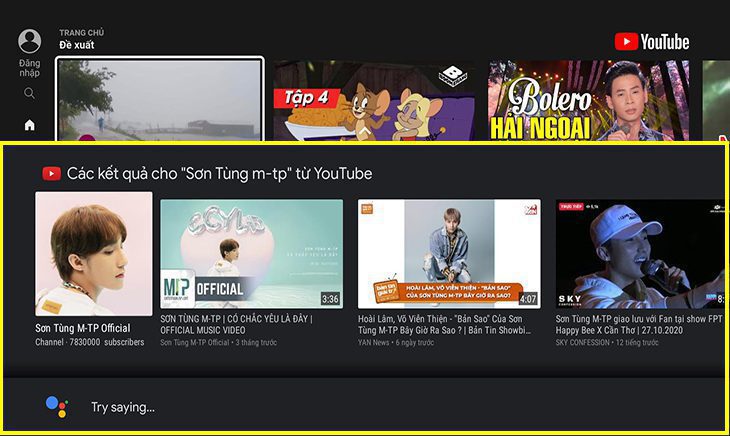Click the YouTube logo at top right
The image size is (730, 436).
point(652,42)
